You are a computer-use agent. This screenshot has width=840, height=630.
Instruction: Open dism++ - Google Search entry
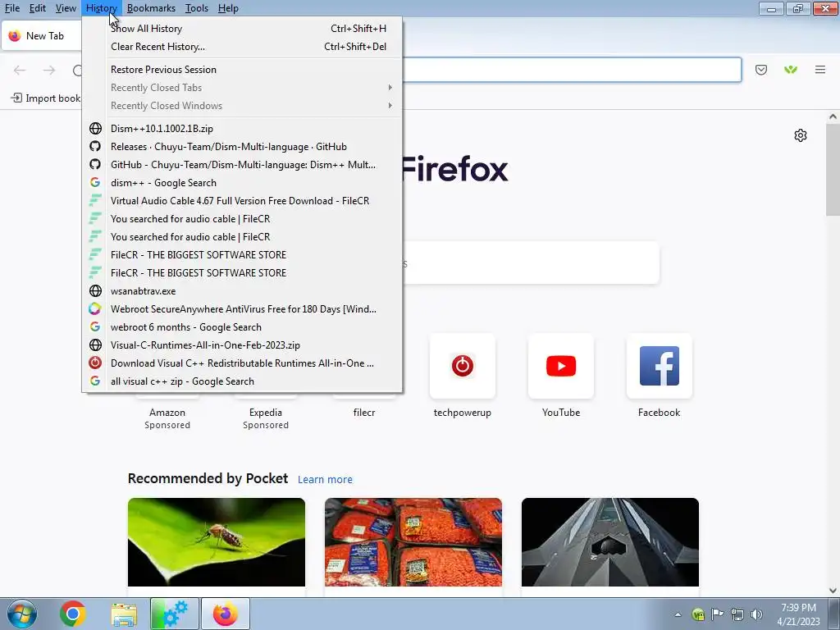[242, 183]
